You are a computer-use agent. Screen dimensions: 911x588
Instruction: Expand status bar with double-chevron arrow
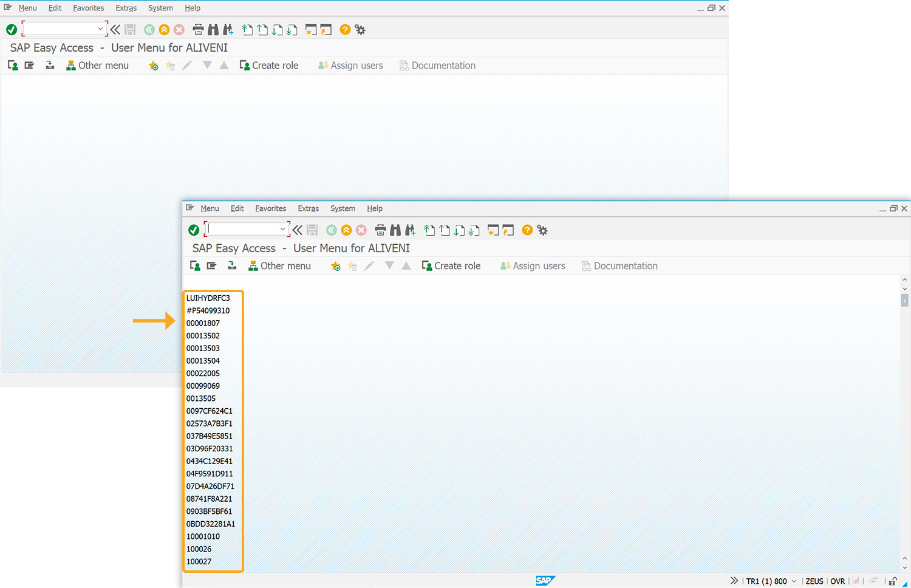pyautogui.click(x=734, y=581)
